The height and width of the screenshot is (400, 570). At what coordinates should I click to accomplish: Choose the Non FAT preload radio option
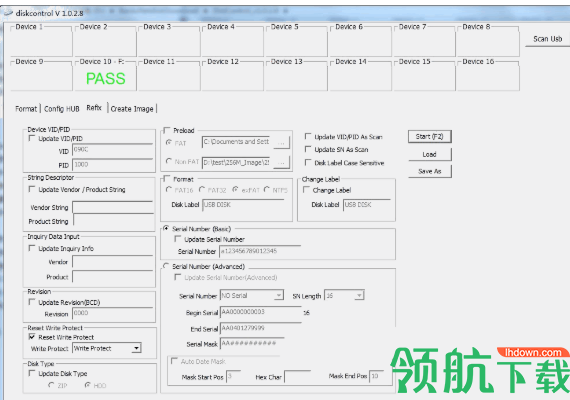[x=169, y=161]
